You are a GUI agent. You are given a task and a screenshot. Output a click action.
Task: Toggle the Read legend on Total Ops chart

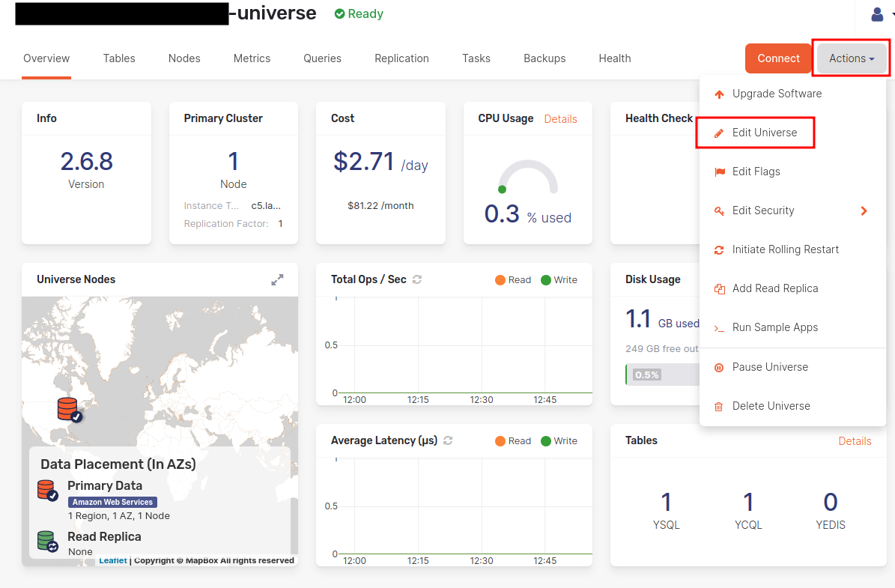[x=513, y=279]
